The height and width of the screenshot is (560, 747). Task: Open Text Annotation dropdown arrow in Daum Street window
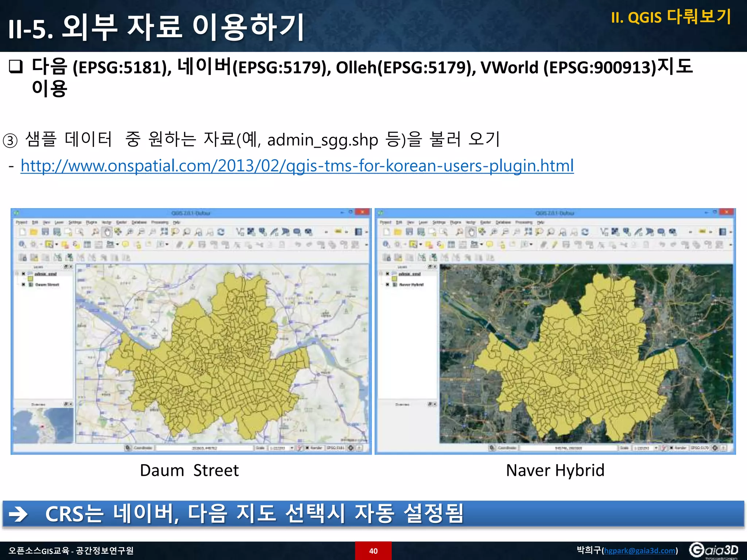(167, 245)
